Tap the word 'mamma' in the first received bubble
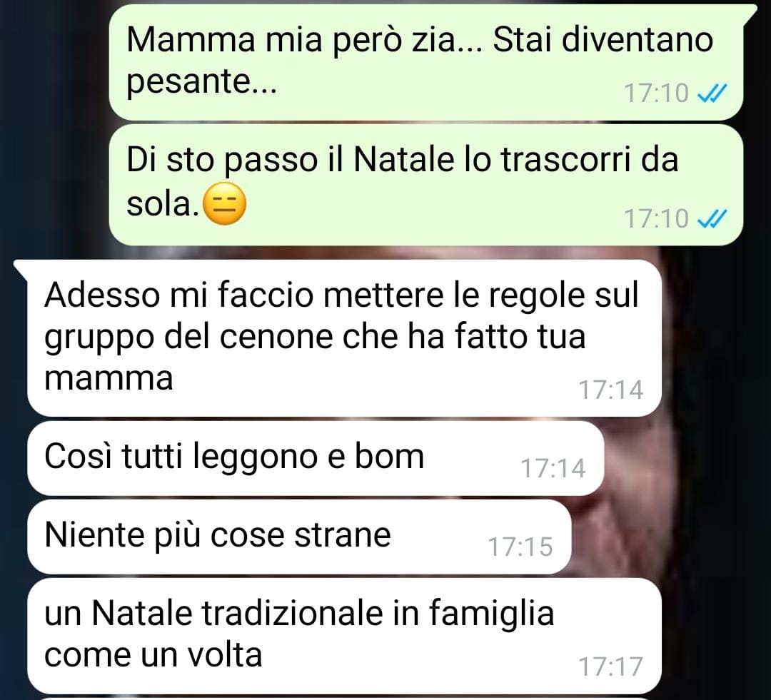The image size is (771, 700). [109, 379]
